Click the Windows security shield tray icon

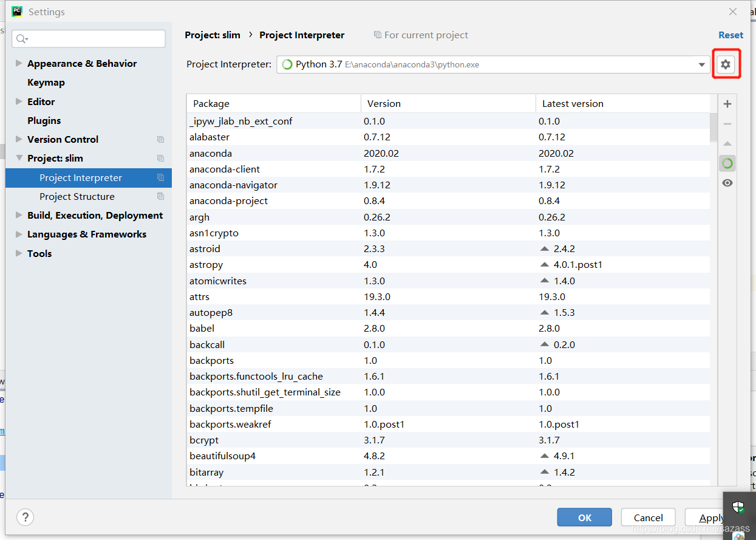point(738,508)
